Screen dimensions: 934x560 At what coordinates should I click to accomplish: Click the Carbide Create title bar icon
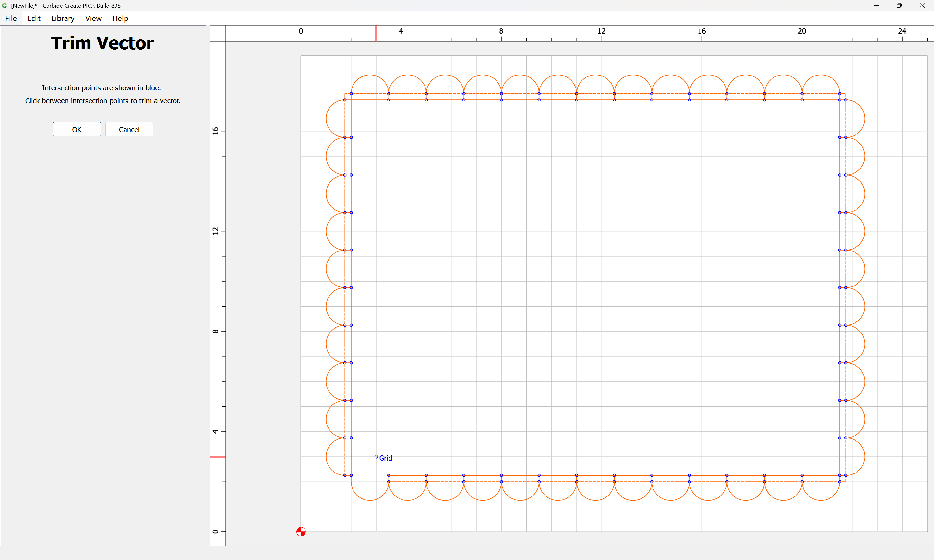pyautogui.click(x=5, y=6)
